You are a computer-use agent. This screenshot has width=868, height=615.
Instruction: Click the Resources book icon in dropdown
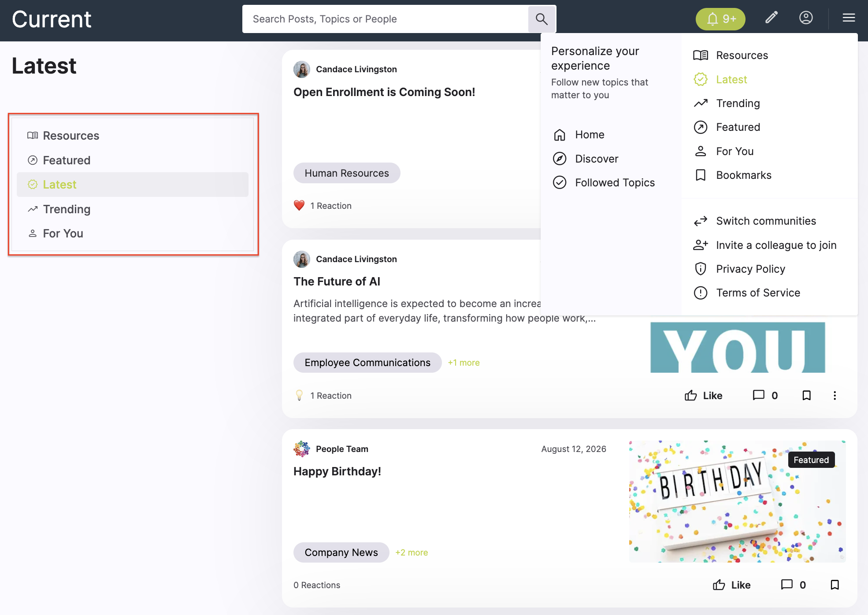(701, 55)
